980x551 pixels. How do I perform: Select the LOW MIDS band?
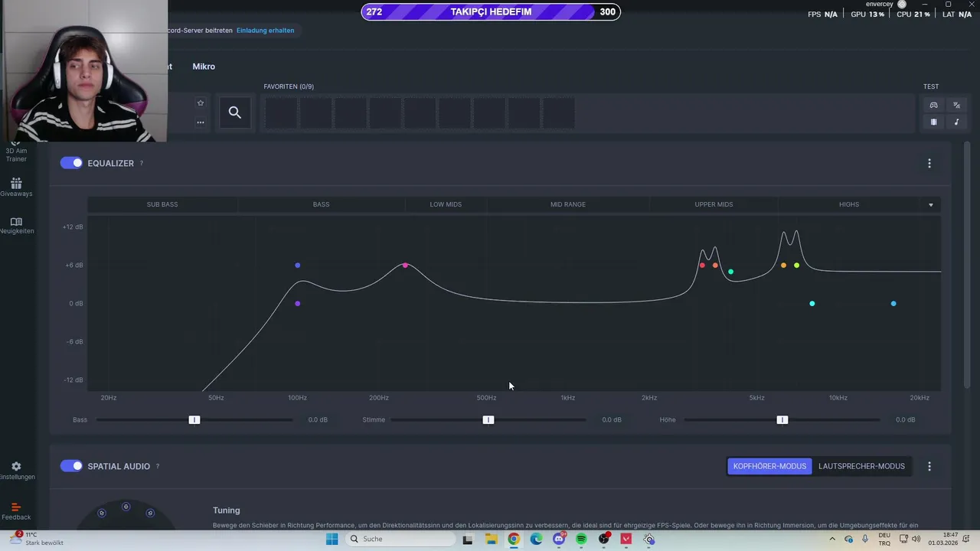click(x=446, y=204)
